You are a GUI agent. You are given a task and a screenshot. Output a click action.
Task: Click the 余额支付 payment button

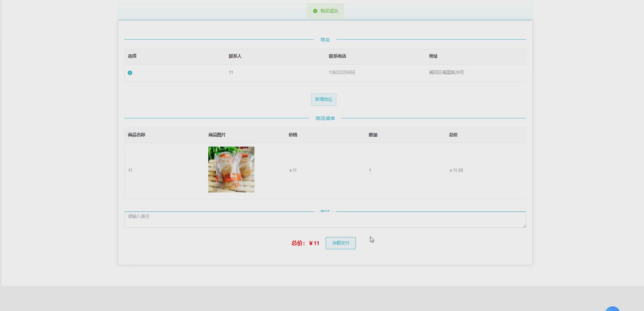click(340, 243)
